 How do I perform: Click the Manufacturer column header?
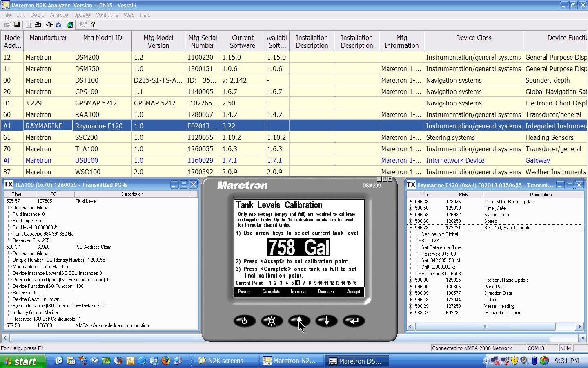coord(48,41)
